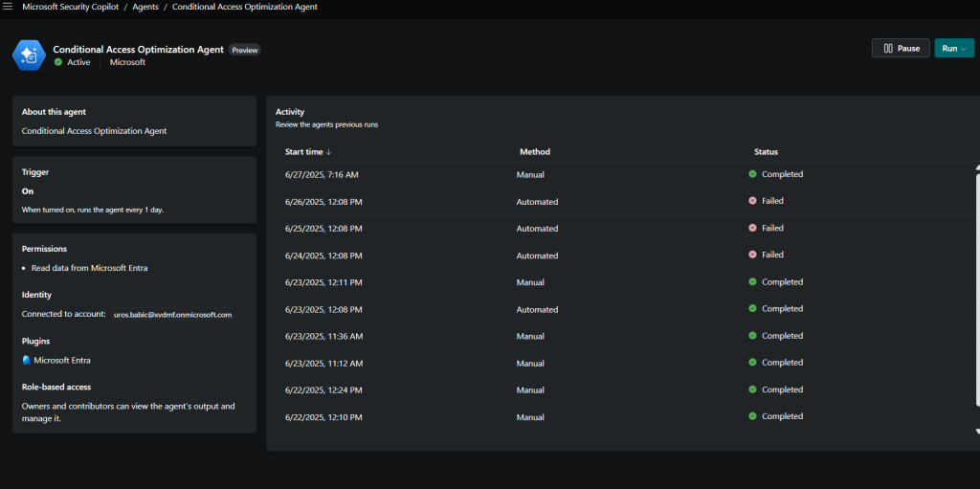Go to Agents in the breadcrumb
Viewport: 980px width, 489px height.
click(x=145, y=7)
